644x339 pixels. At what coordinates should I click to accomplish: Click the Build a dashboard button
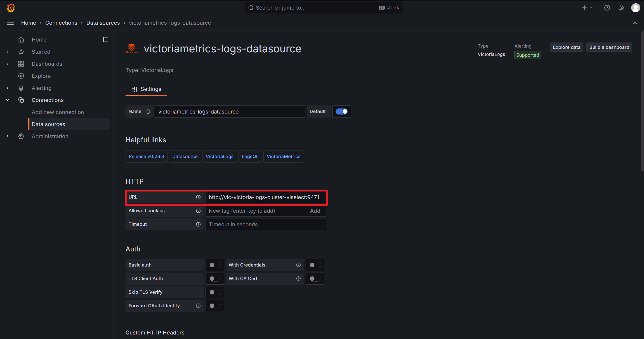tap(609, 47)
